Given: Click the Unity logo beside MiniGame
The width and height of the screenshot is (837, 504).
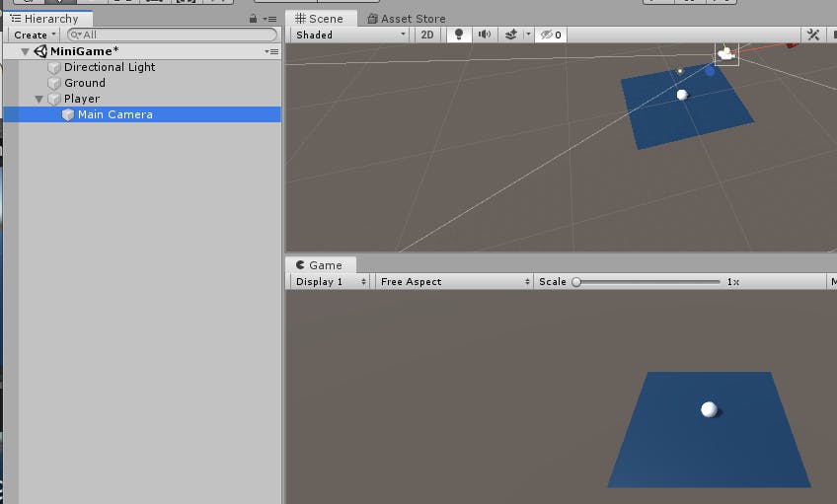Looking at the screenshot, I should pos(40,51).
